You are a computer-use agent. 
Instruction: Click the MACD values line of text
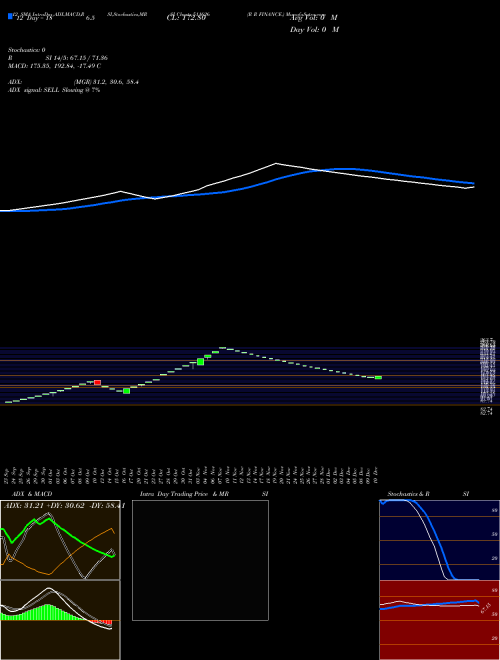coord(54,66)
